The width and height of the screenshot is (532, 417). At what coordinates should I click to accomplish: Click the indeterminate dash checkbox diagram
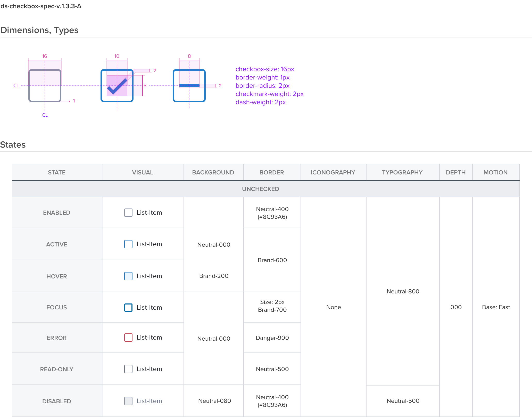click(189, 86)
